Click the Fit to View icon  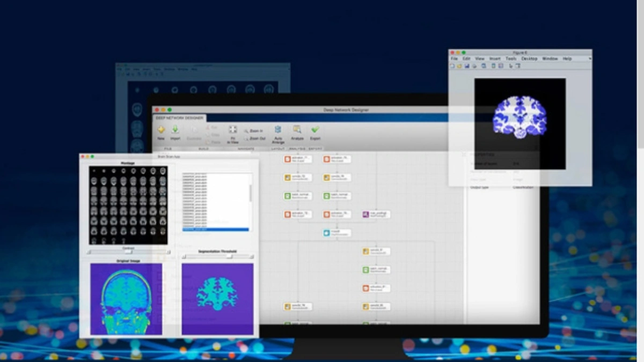coord(232,129)
